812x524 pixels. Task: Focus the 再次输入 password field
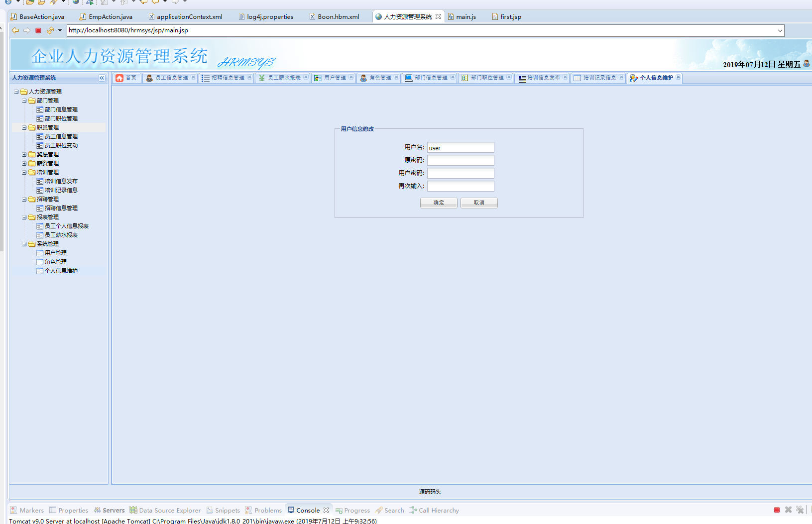[461, 186]
